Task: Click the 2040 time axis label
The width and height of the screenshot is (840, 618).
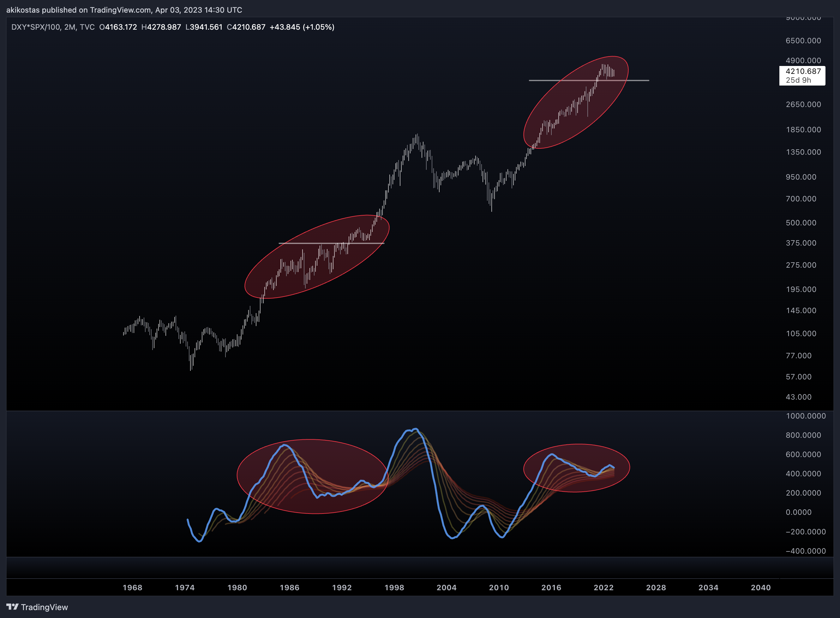Action: click(x=761, y=587)
